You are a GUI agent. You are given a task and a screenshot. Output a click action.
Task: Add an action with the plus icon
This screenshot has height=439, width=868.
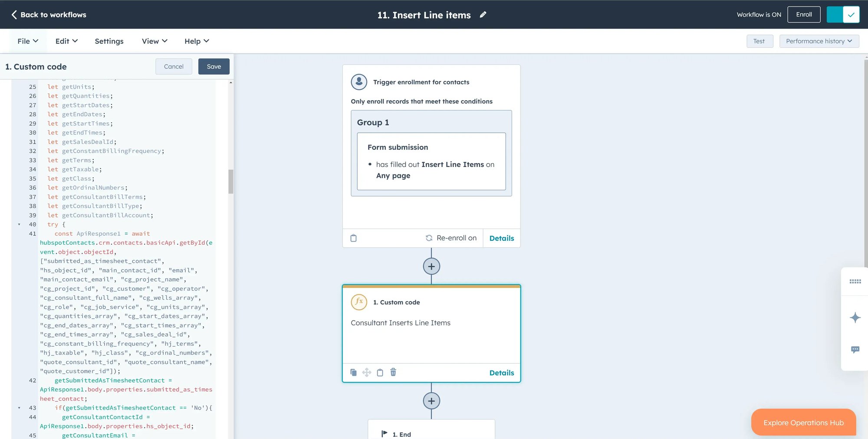[431, 266]
